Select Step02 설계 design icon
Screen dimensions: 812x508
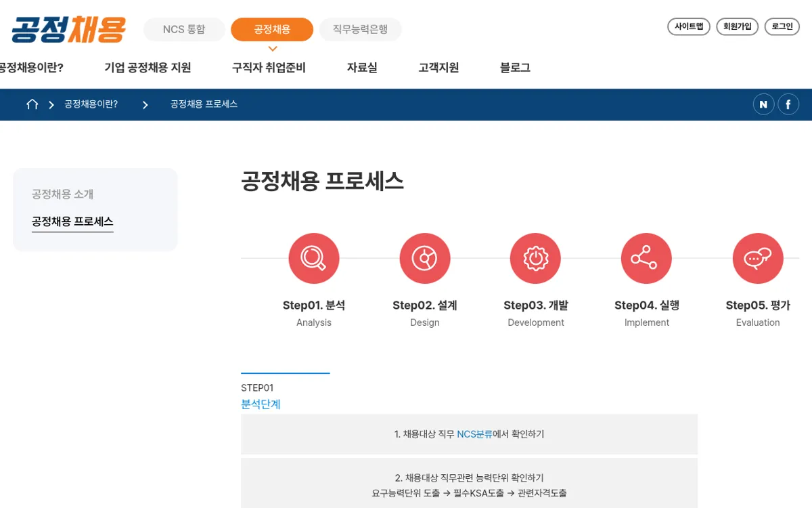[425, 258]
